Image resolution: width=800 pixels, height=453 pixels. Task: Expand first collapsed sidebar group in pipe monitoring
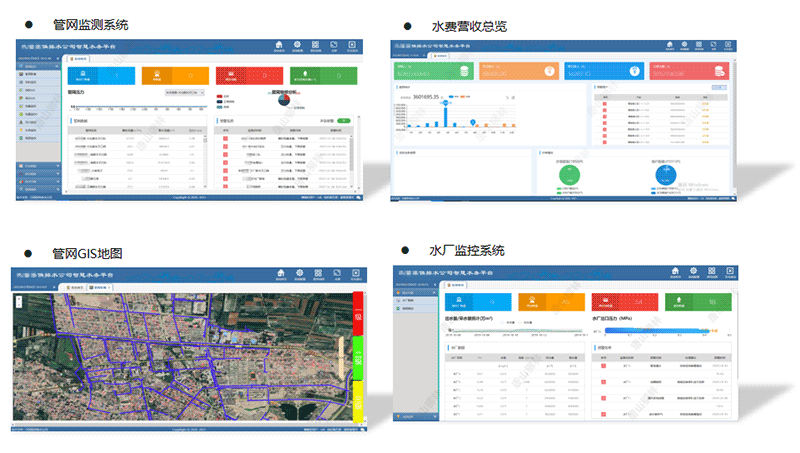pos(36,165)
